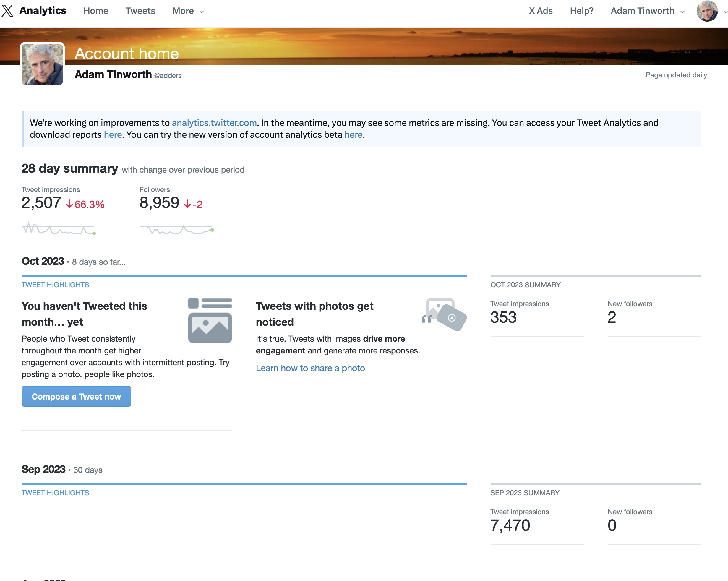728x581 pixels.
Task: Select Home in the Analytics navigation
Action: tap(95, 11)
